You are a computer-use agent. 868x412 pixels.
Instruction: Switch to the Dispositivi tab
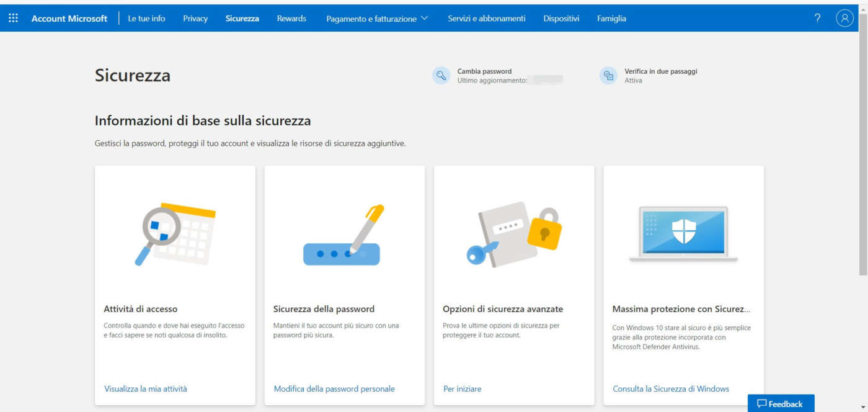click(561, 19)
